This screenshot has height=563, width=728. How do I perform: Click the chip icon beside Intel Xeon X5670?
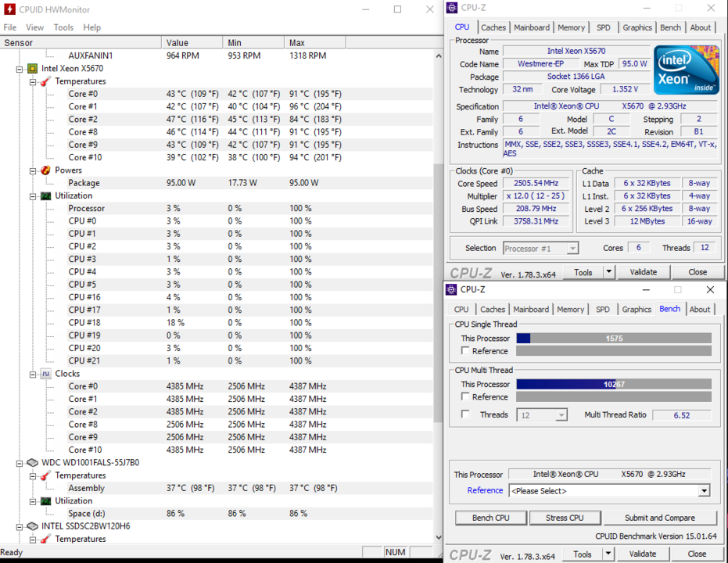point(32,69)
